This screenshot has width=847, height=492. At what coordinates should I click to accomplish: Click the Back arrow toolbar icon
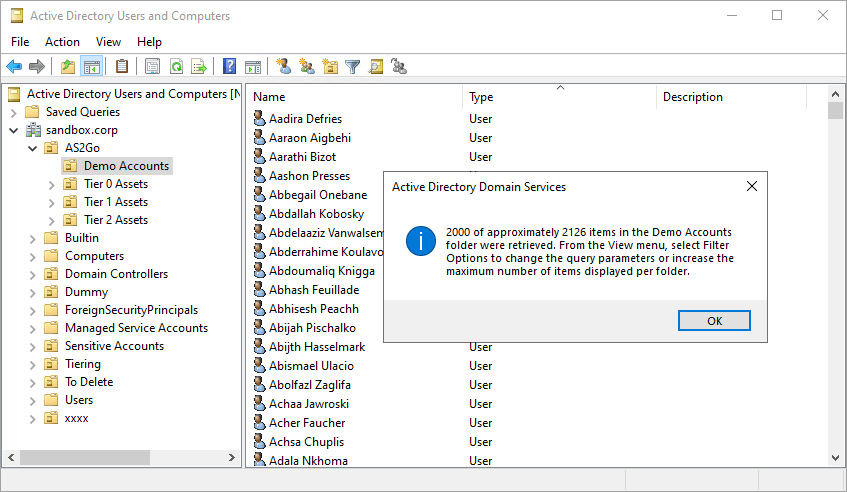point(14,67)
